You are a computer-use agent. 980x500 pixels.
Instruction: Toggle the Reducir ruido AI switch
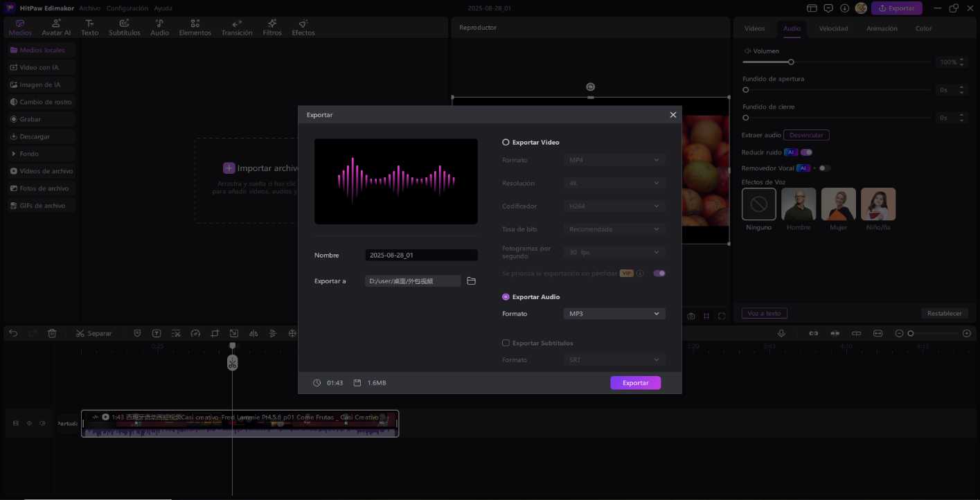point(806,152)
